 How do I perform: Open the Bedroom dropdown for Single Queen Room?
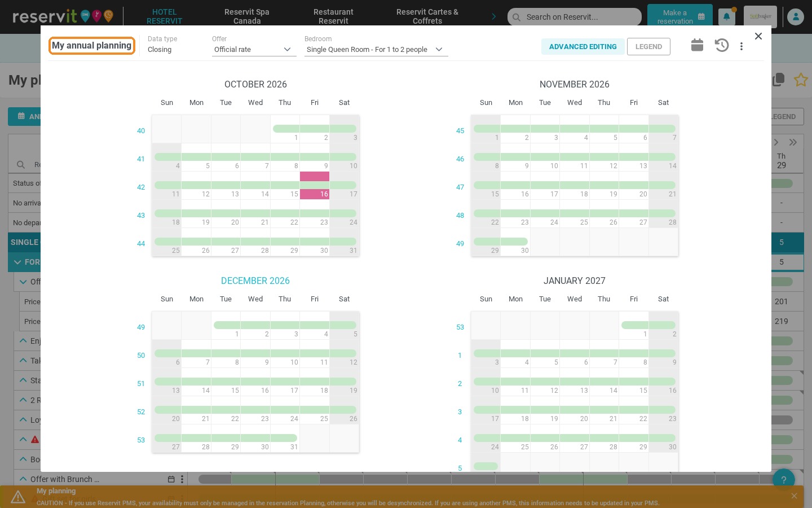pyautogui.click(x=376, y=50)
